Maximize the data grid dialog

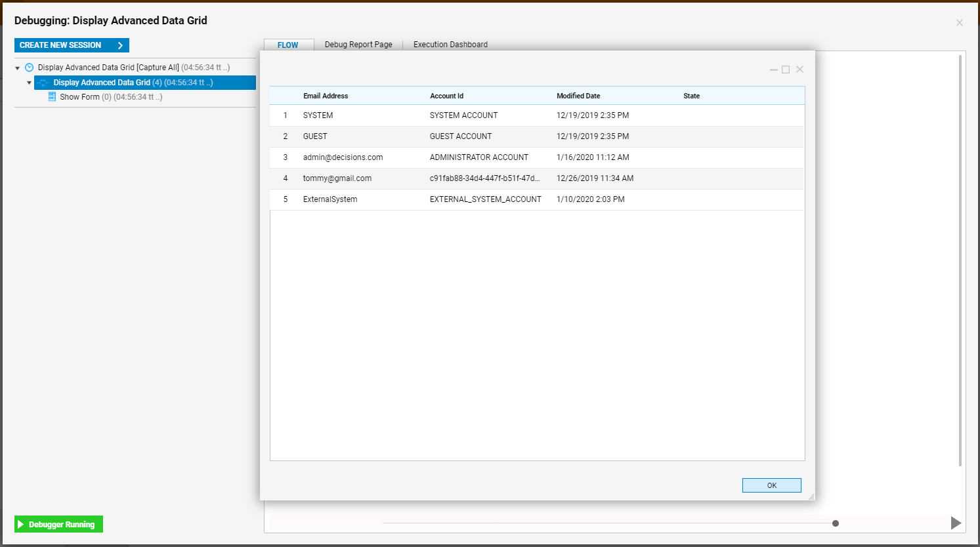[x=786, y=70]
